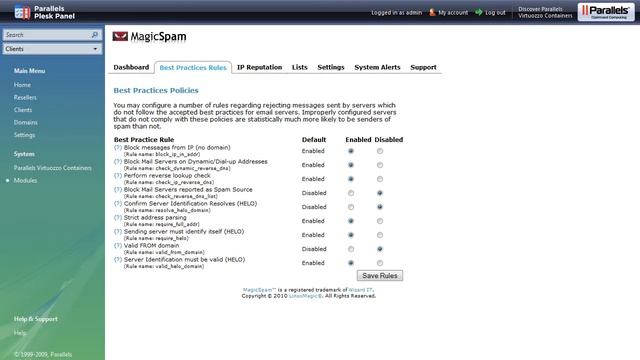The image size is (640, 360).
Task: Switch to the System Alerts tab
Action: pos(377,67)
